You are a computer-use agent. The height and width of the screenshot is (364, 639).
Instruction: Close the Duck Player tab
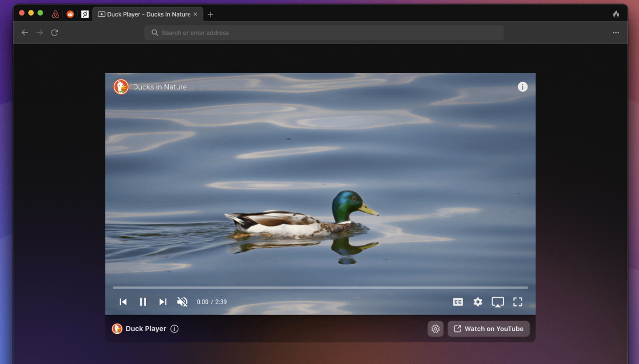[195, 14]
